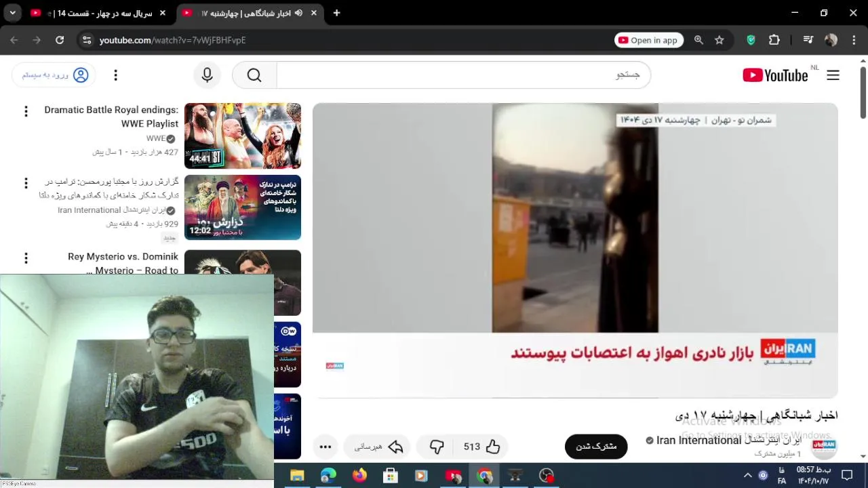Click the magnifier search button
Screen dimensions: 868x488
254,75
